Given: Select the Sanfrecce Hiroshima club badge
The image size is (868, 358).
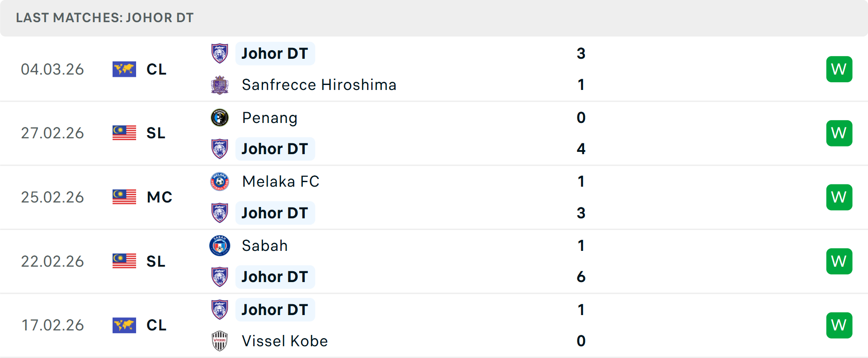Looking at the screenshot, I should point(220,85).
